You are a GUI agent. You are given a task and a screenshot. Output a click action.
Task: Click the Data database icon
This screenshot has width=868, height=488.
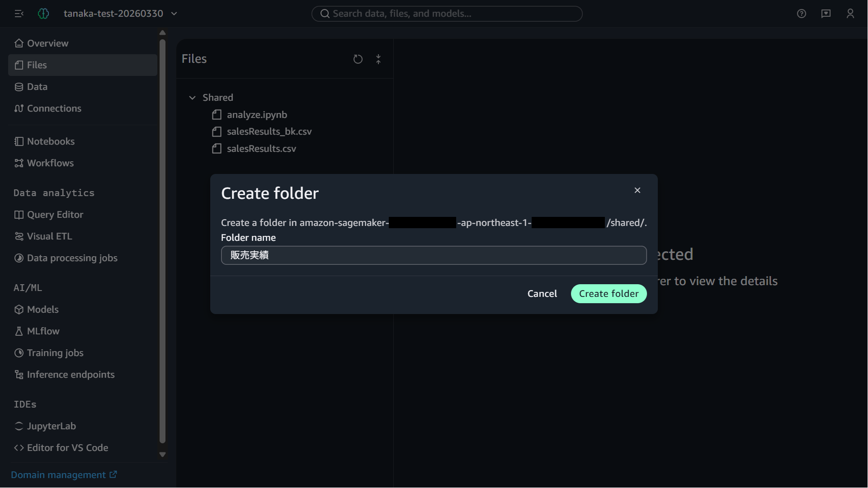coord(19,87)
